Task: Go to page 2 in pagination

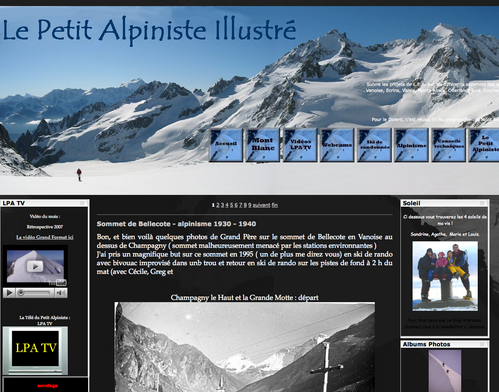Action: pyautogui.click(x=218, y=205)
